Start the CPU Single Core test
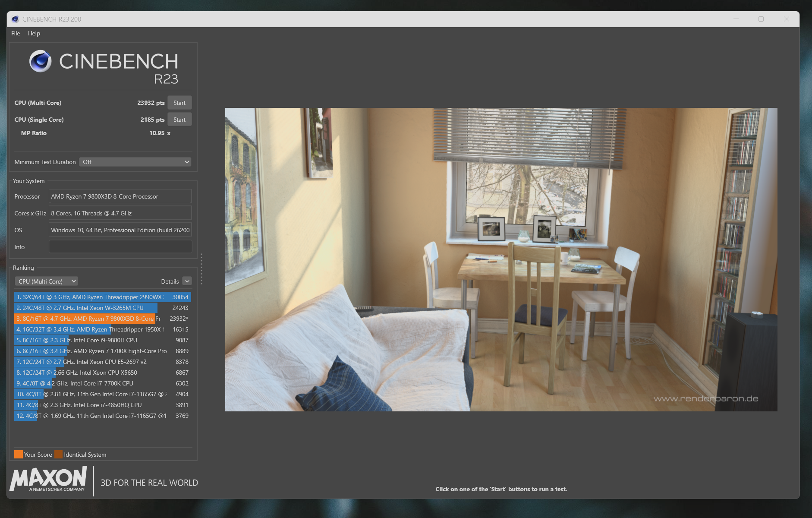812x518 pixels. coord(179,120)
